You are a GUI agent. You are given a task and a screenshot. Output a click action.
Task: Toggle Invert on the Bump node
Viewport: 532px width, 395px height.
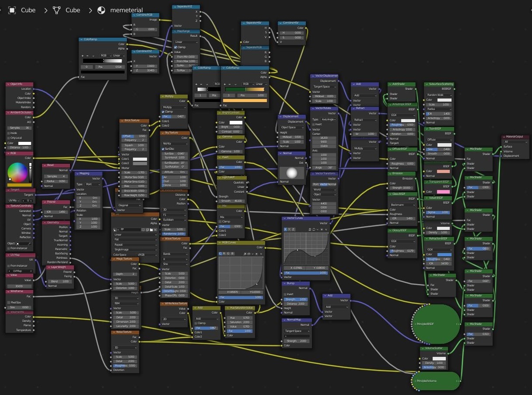tap(285, 294)
